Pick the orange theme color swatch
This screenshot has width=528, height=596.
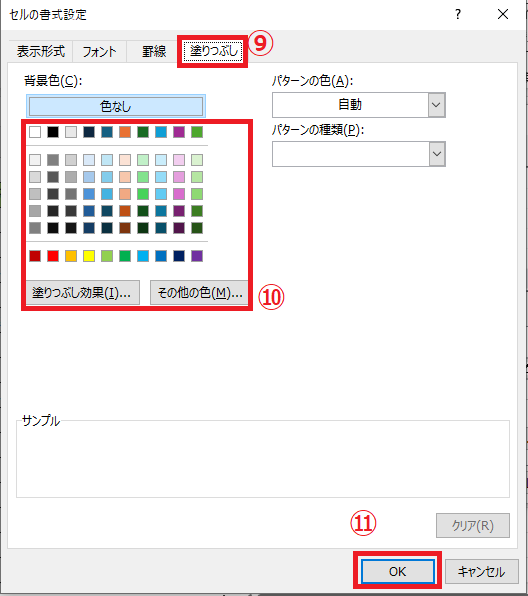click(125, 132)
